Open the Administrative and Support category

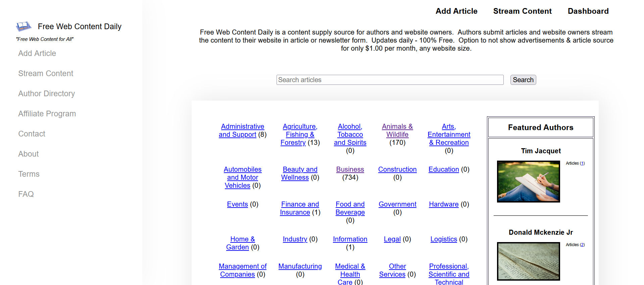tap(242, 130)
